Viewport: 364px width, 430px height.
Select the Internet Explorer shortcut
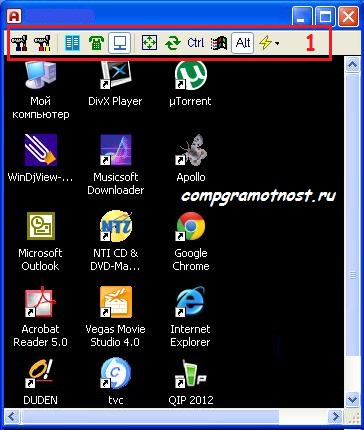coord(191,302)
